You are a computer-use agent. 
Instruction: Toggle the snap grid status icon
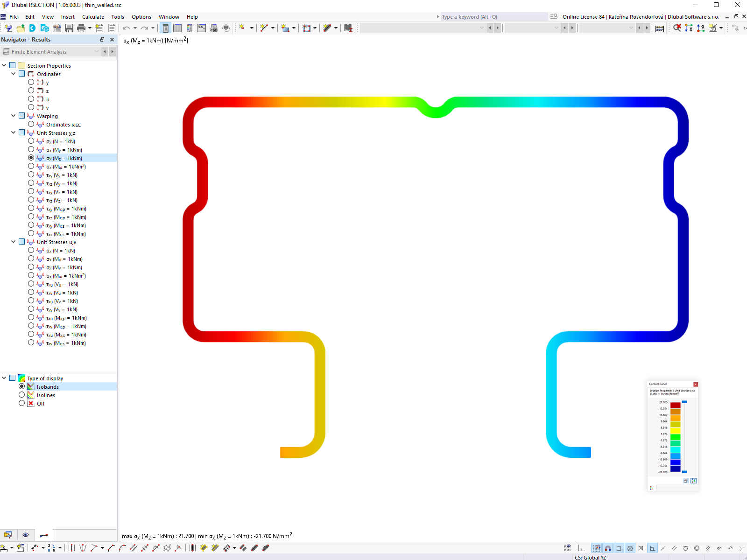[x=597, y=548]
